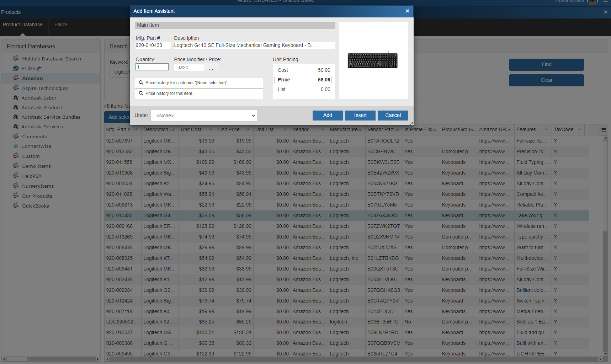Expand the Unit Cost column filter arrow
Image resolution: width=611 pixels, height=364 pixels.
(211, 129)
